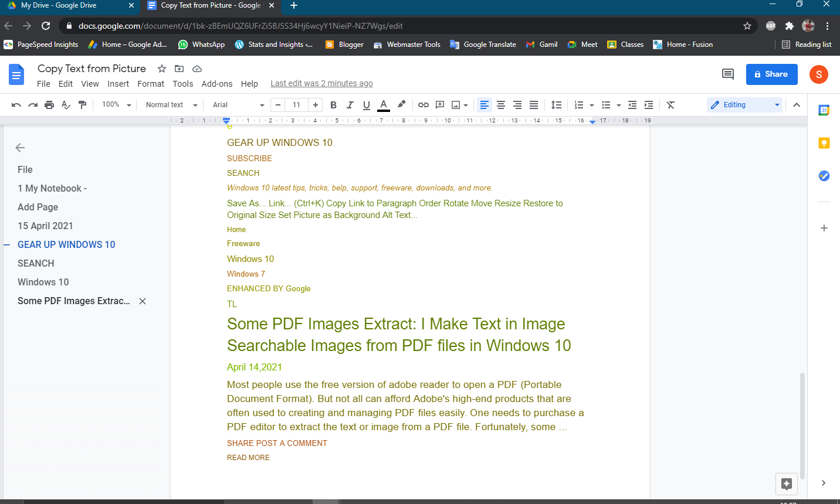
Task: Open the Format menu
Action: click(x=151, y=84)
